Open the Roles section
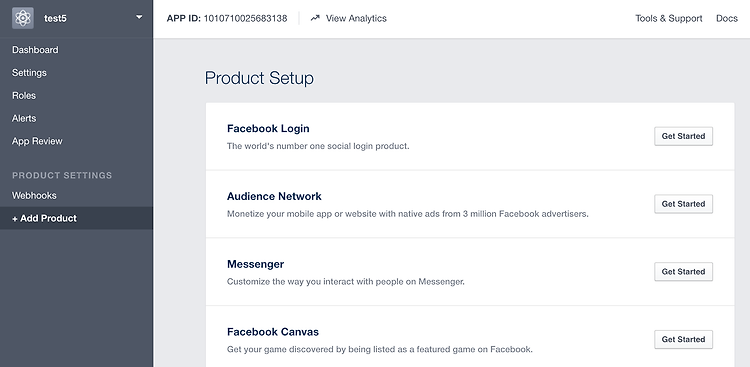 [24, 96]
